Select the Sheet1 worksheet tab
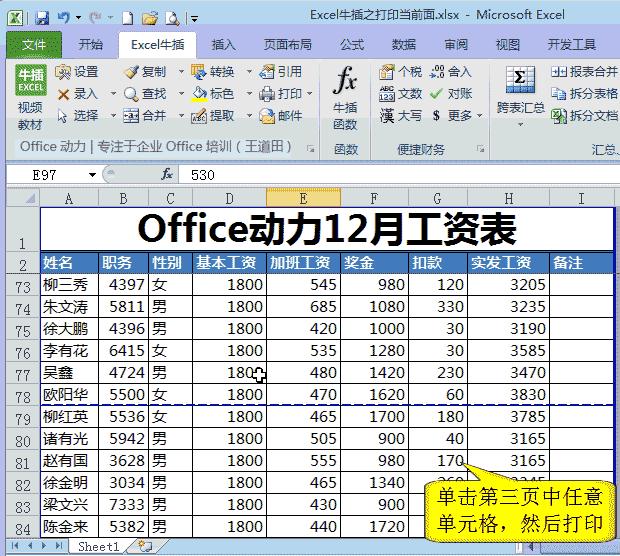 [98, 547]
